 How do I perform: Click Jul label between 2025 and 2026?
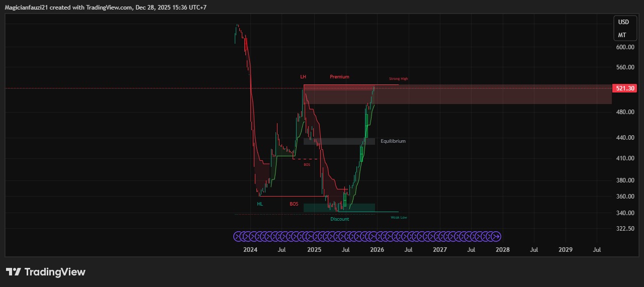pos(345,249)
